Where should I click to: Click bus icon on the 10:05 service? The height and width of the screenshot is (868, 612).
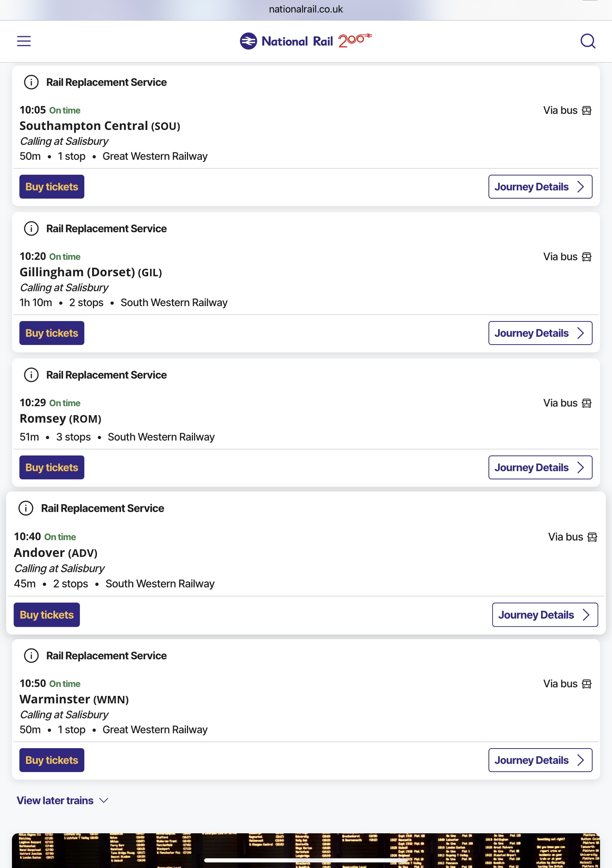[587, 111]
